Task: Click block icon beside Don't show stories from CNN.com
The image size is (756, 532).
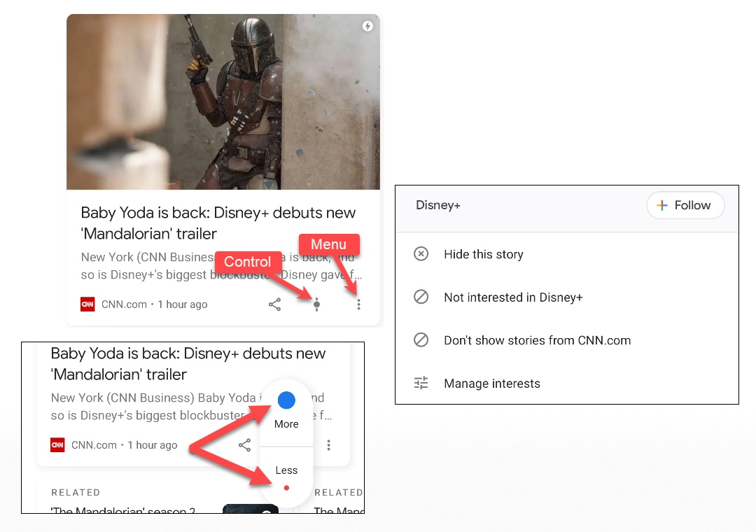Action: pyautogui.click(x=421, y=340)
